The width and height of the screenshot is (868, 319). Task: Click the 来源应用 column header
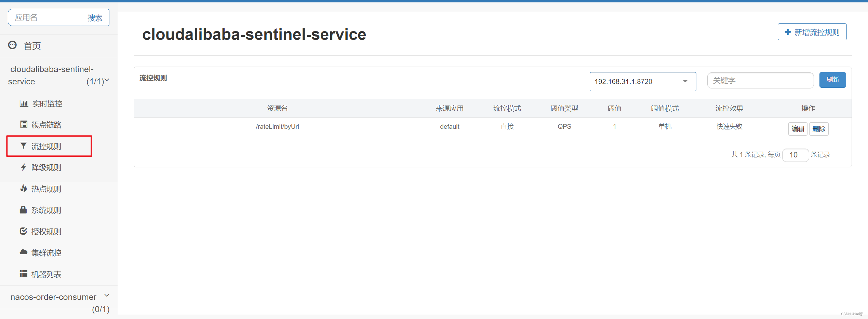coord(450,108)
